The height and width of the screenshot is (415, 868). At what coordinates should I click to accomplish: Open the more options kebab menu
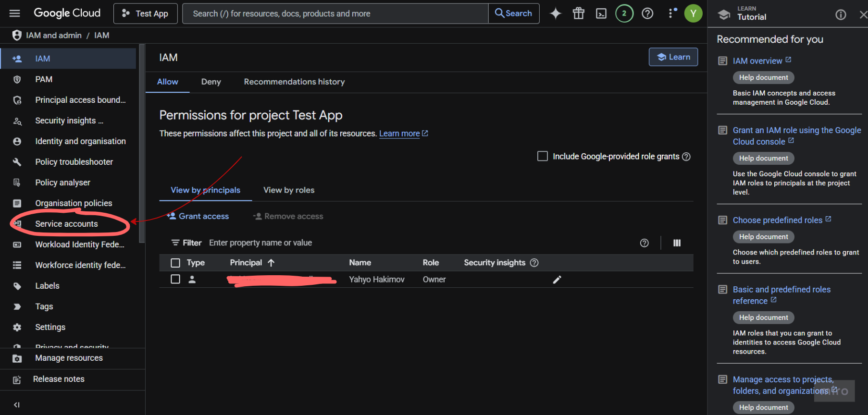pos(671,13)
